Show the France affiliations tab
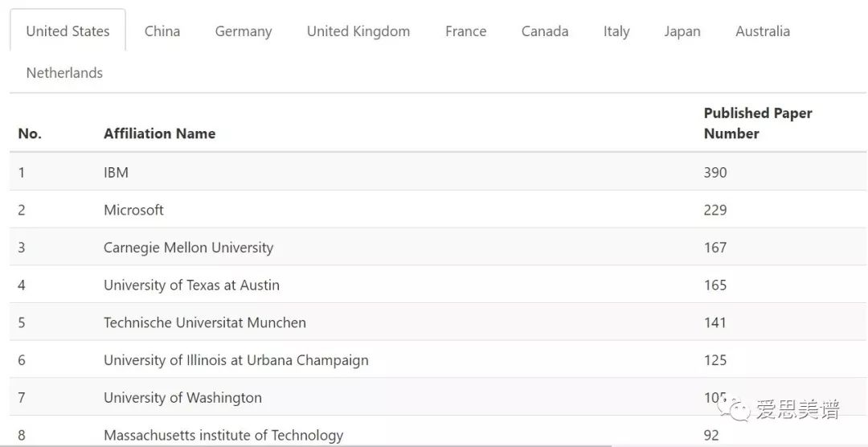Image resolution: width=868 pixels, height=447 pixels. click(x=465, y=31)
